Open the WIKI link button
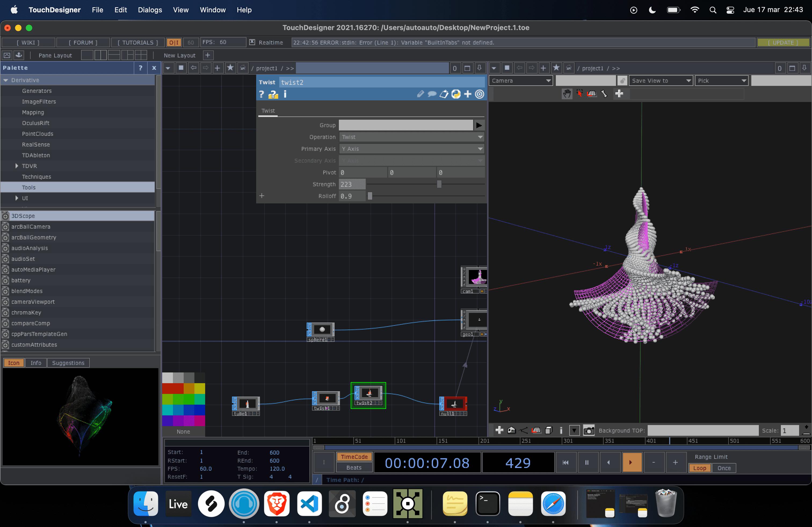Screen dimensions: 812x527 (28, 42)
